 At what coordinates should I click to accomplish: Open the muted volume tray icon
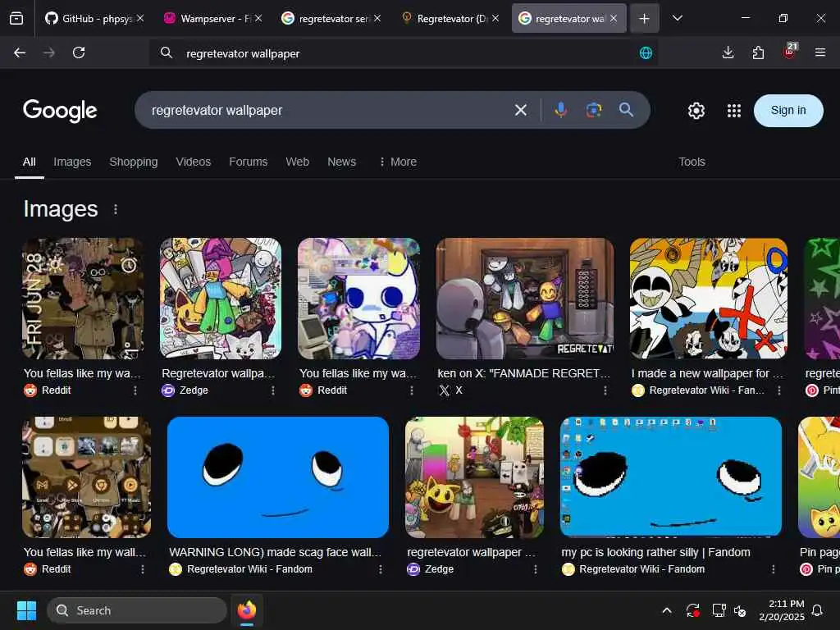[x=741, y=610]
